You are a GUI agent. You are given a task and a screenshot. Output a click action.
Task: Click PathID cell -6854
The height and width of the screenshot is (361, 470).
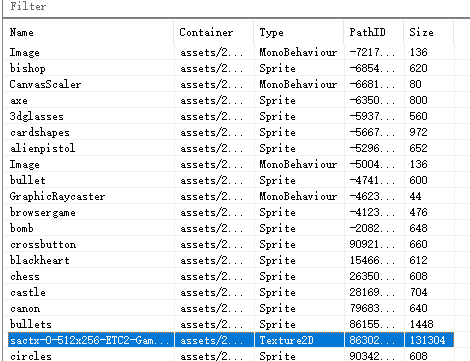pyautogui.click(x=372, y=68)
